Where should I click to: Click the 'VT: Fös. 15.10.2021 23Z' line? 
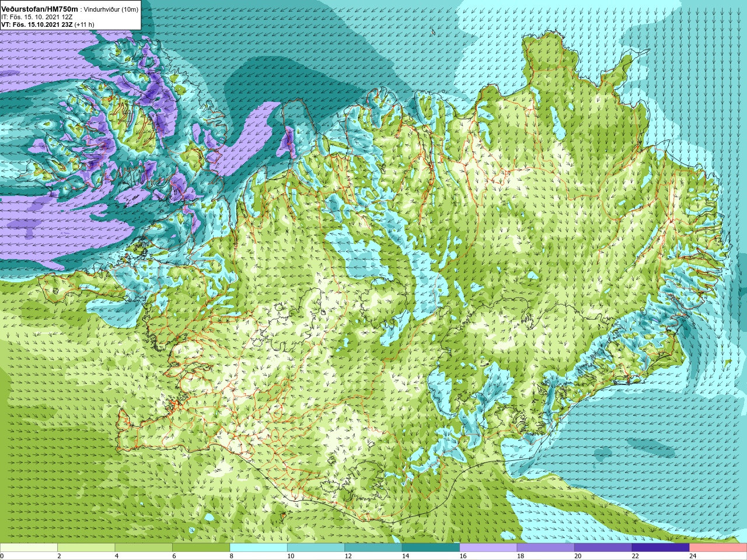point(37,24)
